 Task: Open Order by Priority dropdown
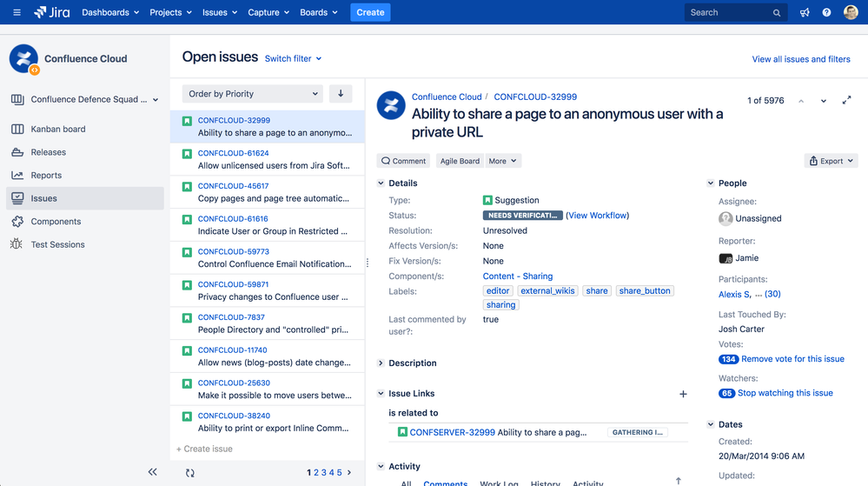pos(253,94)
